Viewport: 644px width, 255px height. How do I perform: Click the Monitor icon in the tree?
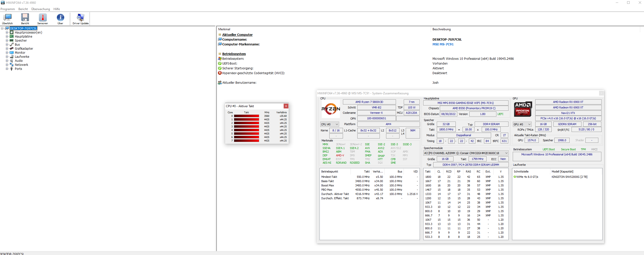click(12, 53)
